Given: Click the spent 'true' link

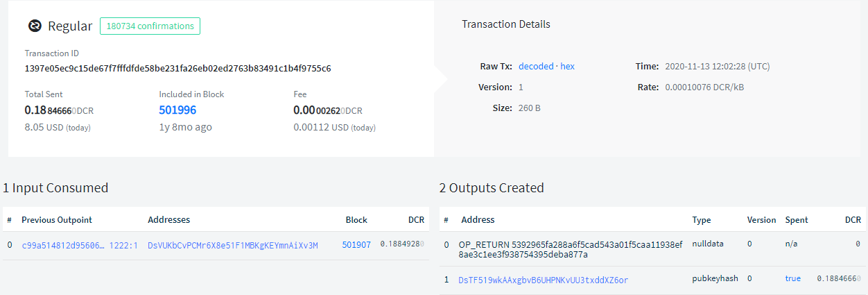Looking at the screenshot, I should point(793,278).
